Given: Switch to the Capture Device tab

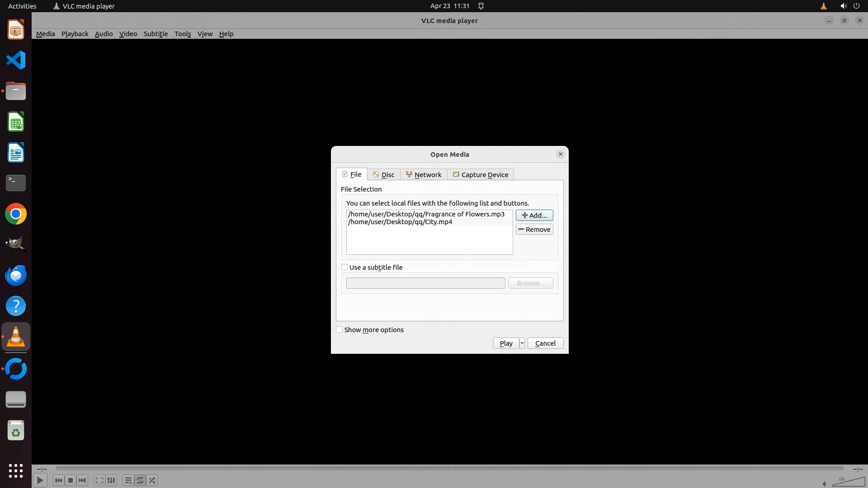Looking at the screenshot, I should pyautogui.click(x=481, y=175).
